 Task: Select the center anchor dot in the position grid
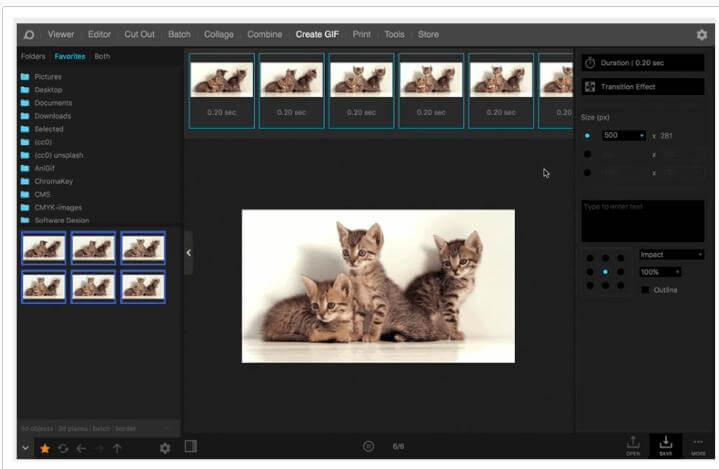pos(605,272)
